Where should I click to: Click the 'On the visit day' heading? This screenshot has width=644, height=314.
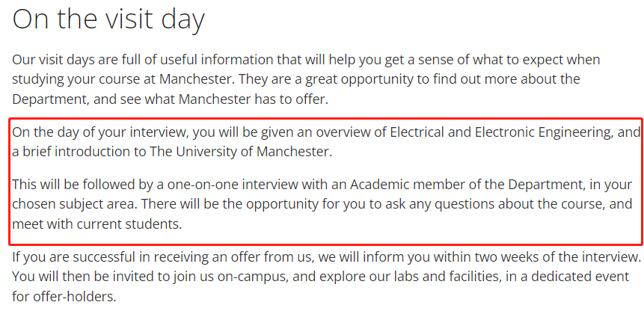(108, 19)
